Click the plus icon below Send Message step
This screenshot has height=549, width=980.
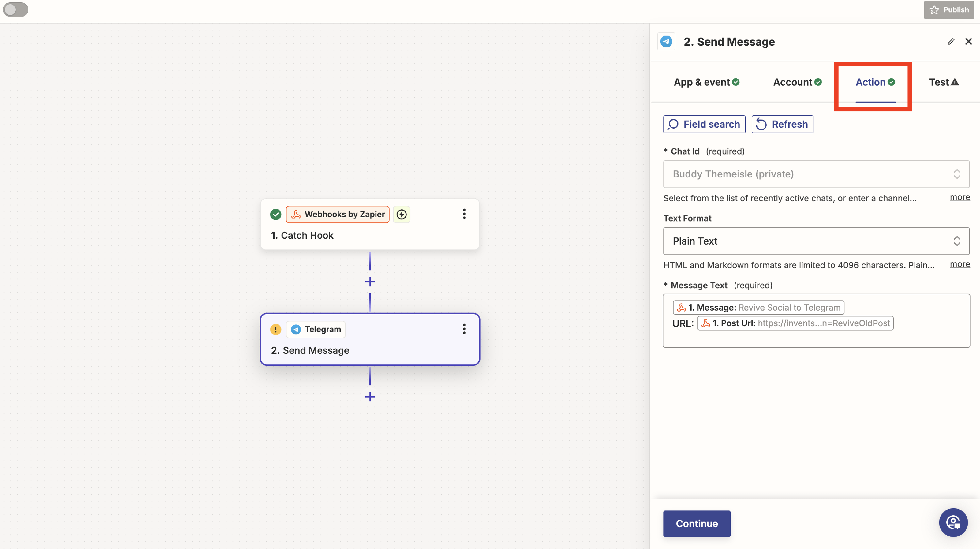369,397
